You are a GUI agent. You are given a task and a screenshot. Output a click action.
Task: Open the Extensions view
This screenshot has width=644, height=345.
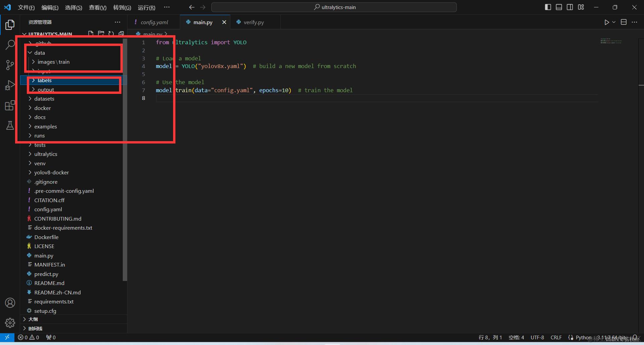click(x=10, y=106)
